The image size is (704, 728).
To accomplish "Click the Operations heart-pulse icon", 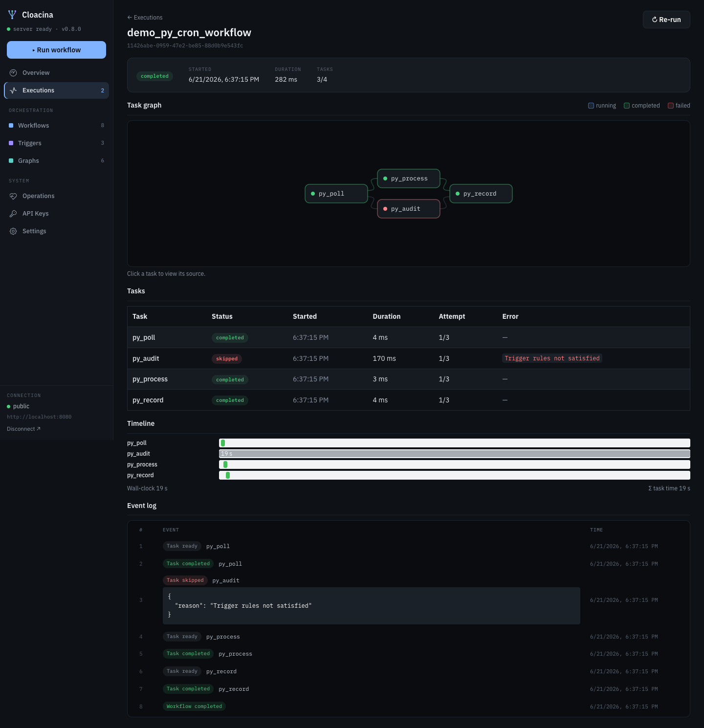I will tap(13, 196).
